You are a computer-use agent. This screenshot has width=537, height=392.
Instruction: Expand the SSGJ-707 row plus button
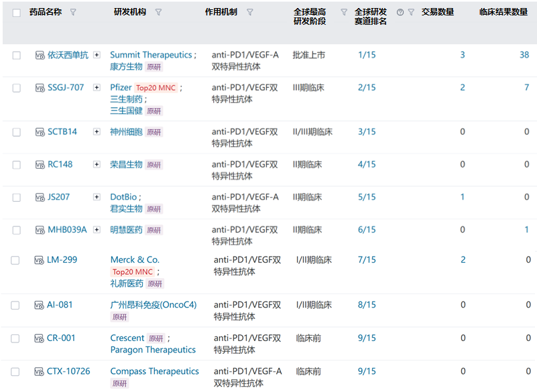coord(97,88)
